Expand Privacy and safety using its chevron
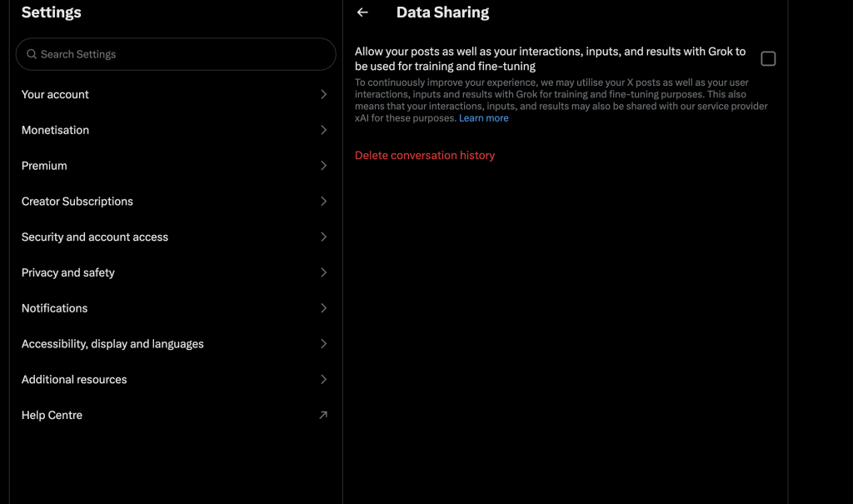 coord(323,272)
